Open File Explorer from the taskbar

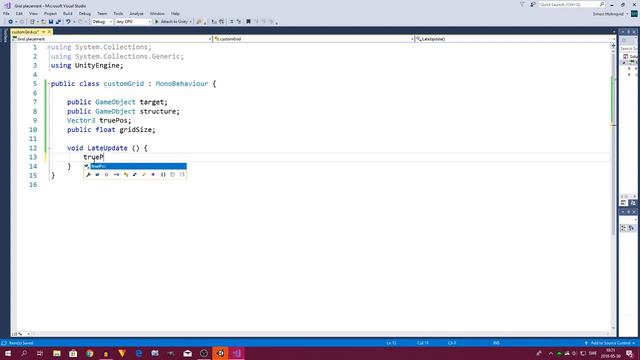click(x=57, y=353)
